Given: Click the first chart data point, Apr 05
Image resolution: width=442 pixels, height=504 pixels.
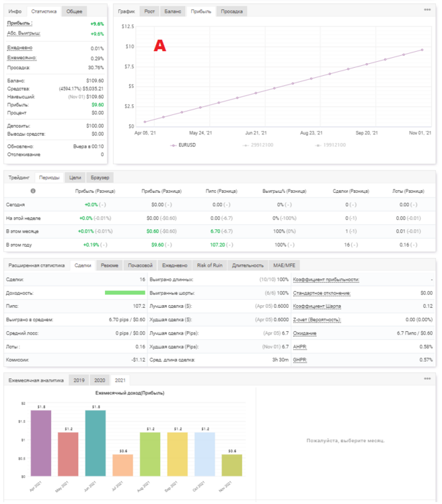Looking at the screenshot, I should tap(145, 122).
